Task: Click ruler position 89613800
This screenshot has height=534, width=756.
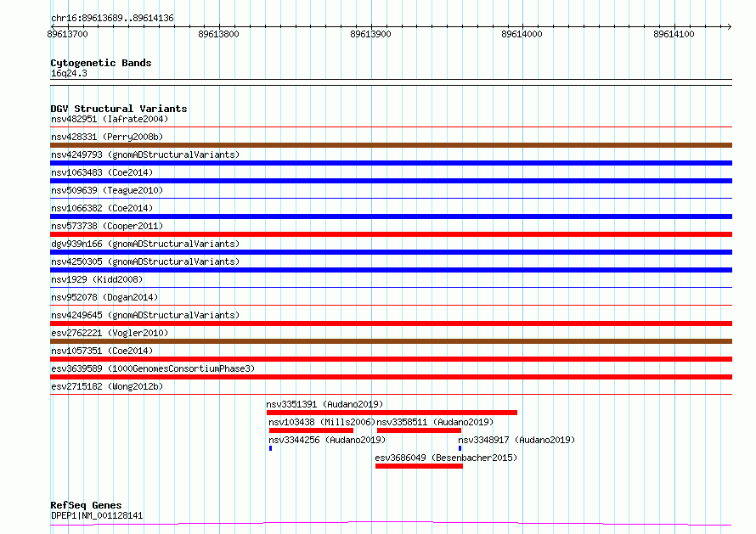Action: tap(218, 34)
